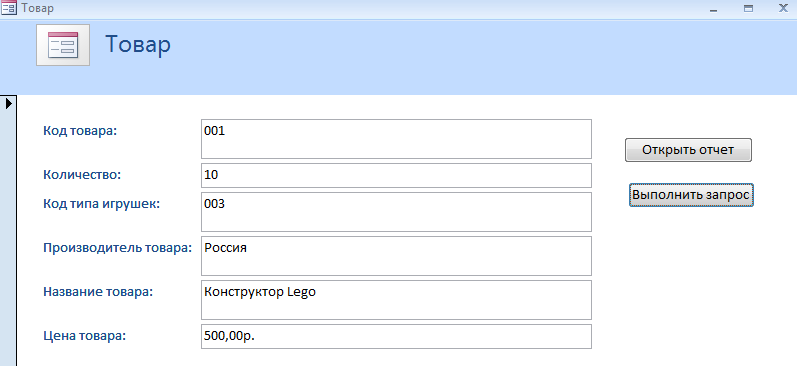Click the Код типа игрушек label
This screenshot has width=797, height=366.
(x=101, y=204)
